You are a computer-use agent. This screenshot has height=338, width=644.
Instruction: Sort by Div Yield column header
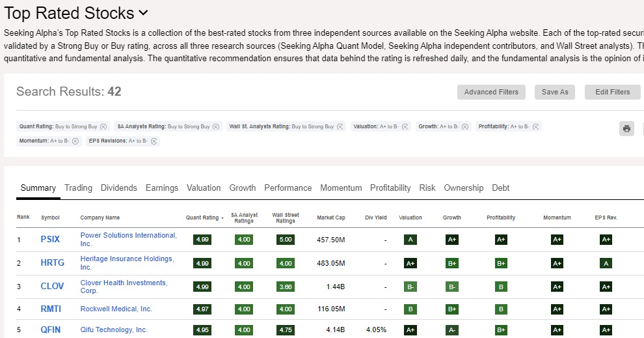click(376, 218)
